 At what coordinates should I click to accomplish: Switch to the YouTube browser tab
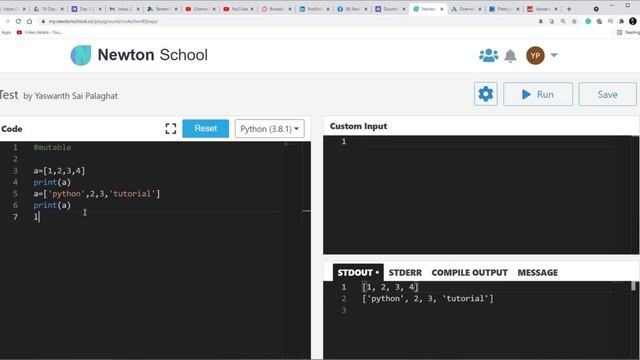[238, 9]
